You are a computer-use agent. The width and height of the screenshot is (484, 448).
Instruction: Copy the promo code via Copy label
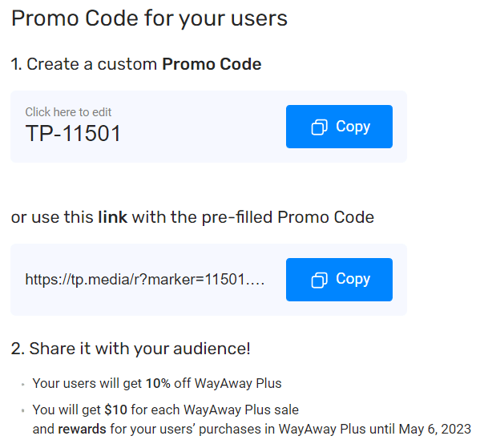pyautogui.click(x=353, y=127)
